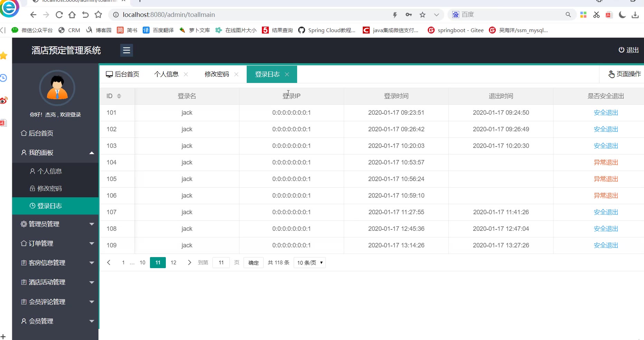644x340 pixels.
Task: Open the 页面操作 dropdown
Action: click(625, 74)
